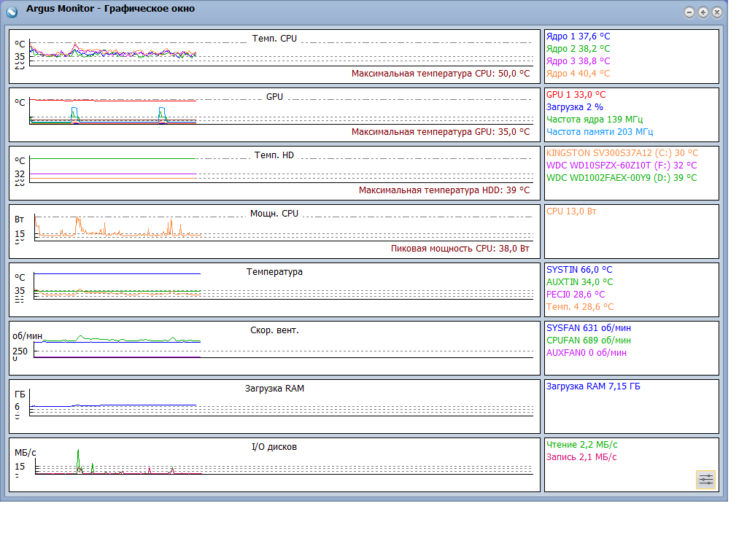Click the Скор. вент. fan speed graph
The height and width of the screenshot is (560, 747).
[274, 348]
